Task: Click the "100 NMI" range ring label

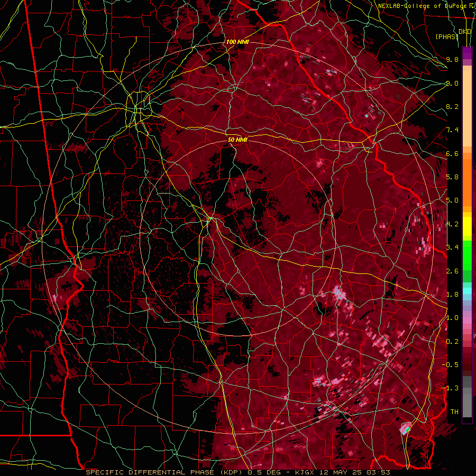Action: click(237, 42)
